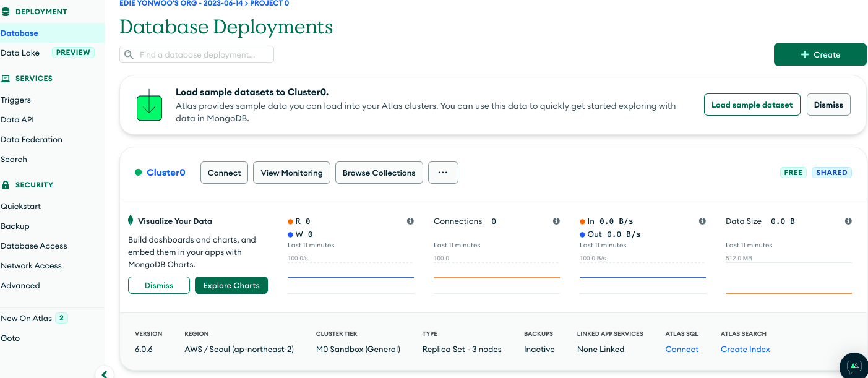The height and width of the screenshot is (378, 868).
Task: Open New On Atlas updates
Action: click(x=27, y=318)
